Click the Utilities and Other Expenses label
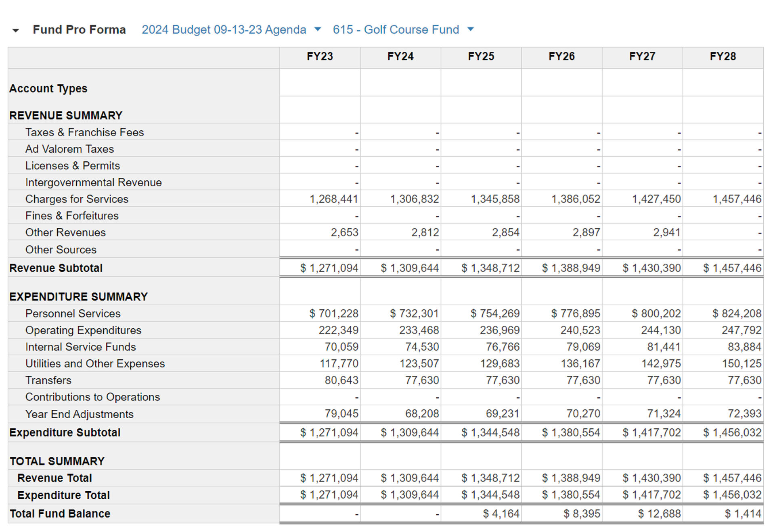Image resolution: width=775 pixels, height=532 pixels. click(95, 363)
